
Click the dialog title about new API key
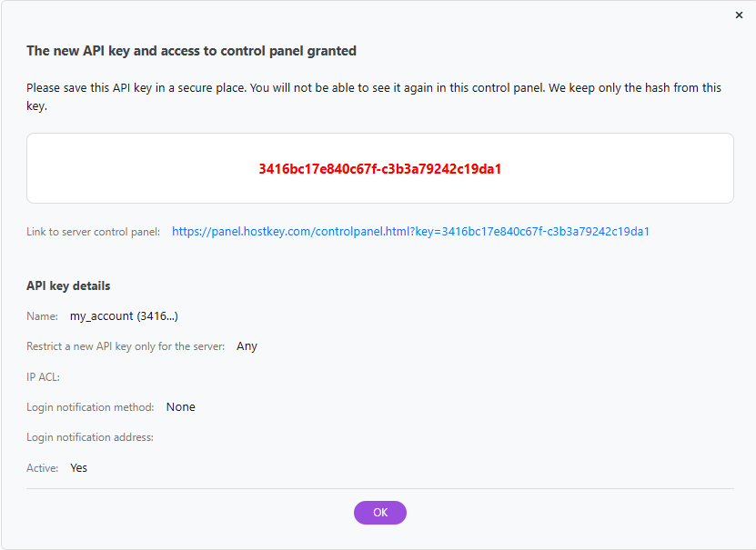191,51
